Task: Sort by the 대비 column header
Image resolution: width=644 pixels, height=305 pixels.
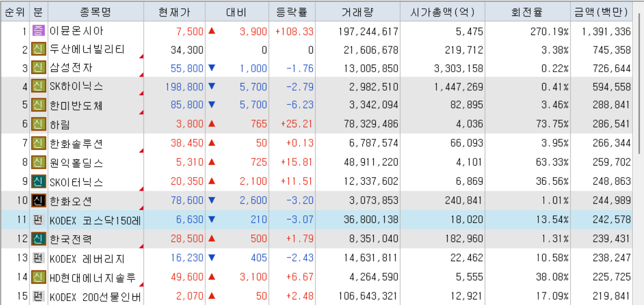Action: (236, 13)
